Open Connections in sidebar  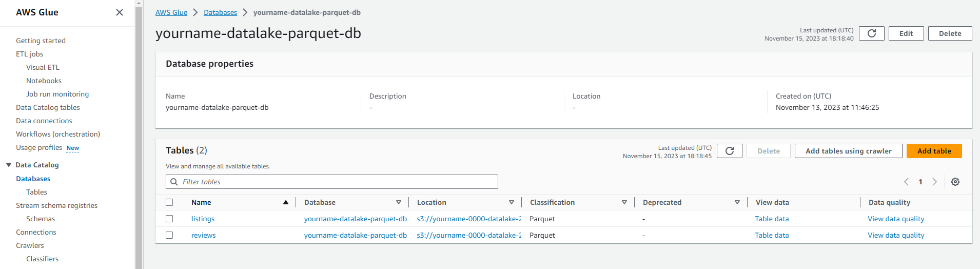tap(36, 232)
